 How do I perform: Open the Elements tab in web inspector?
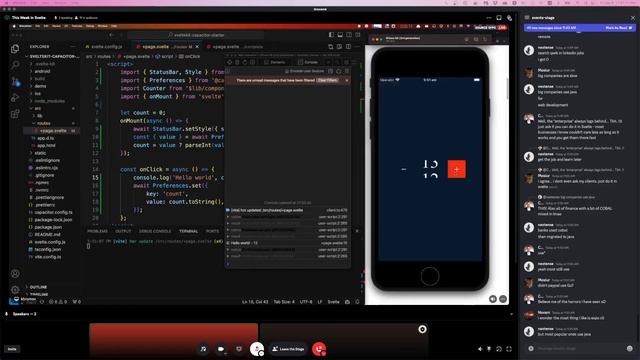tap(275, 62)
